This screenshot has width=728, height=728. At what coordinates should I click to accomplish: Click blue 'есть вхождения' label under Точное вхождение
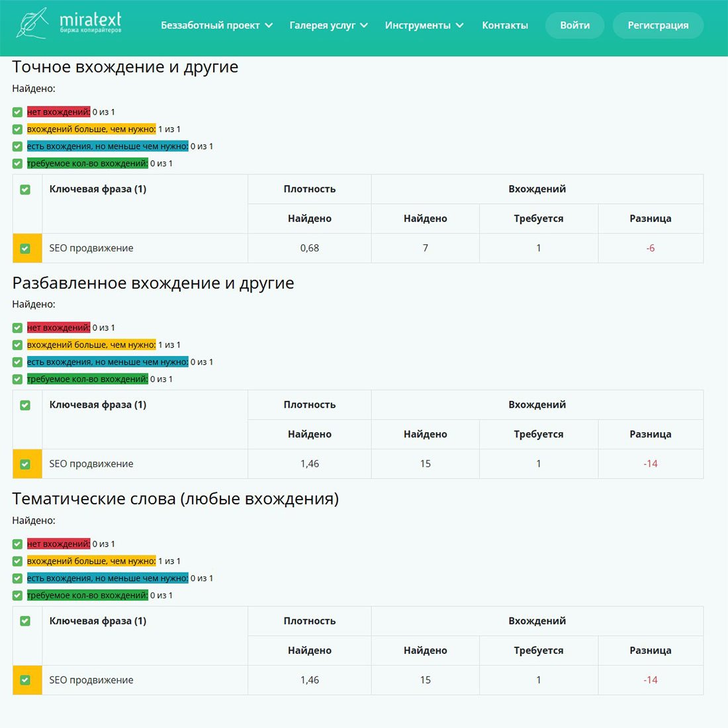[107, 146]
